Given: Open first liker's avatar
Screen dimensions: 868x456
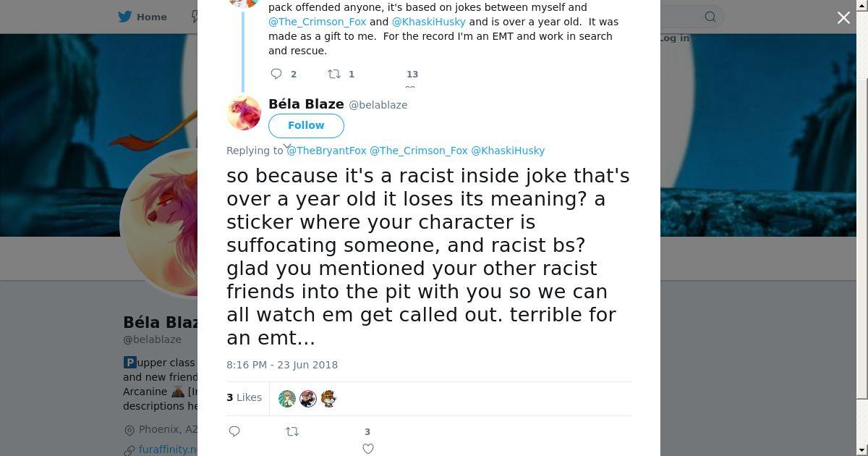Looking at the screenshot, I should 287,398.
